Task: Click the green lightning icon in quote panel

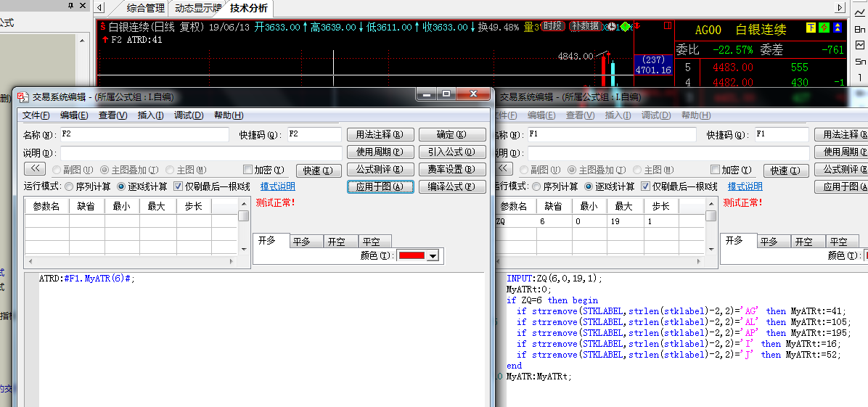Action: (x=824, y=28)
